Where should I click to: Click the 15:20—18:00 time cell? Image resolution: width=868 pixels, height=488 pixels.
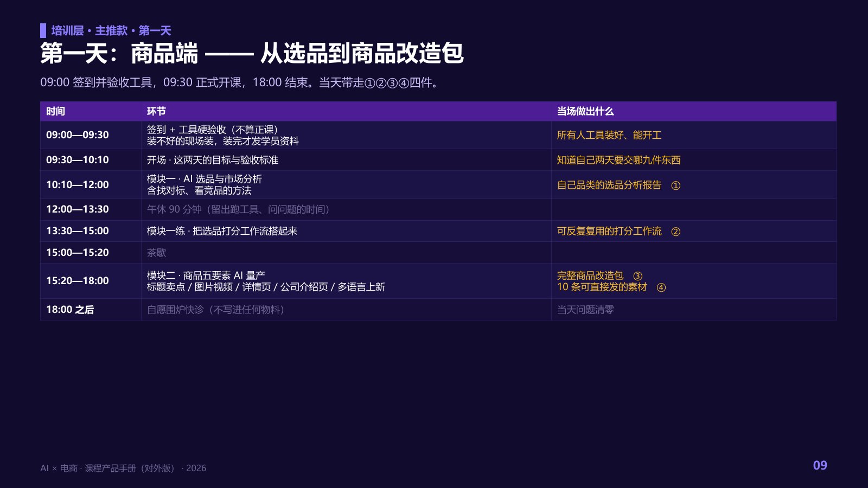[91, 281]
